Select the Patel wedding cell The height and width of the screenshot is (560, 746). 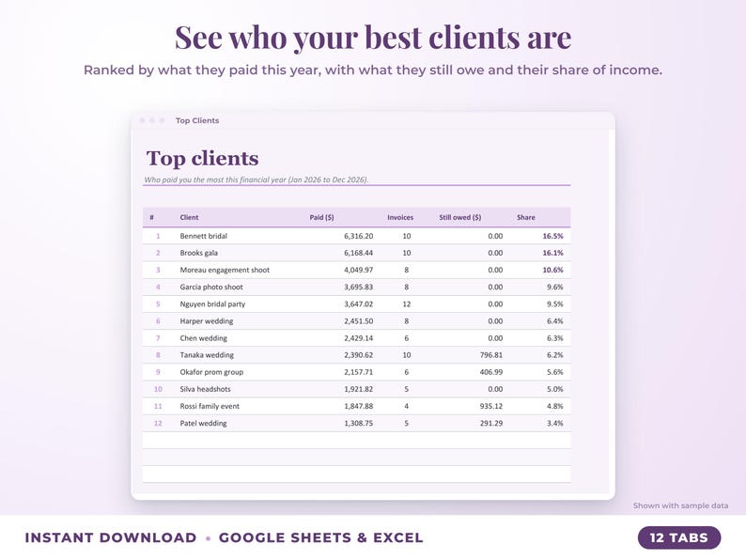(x=203, y=424)
